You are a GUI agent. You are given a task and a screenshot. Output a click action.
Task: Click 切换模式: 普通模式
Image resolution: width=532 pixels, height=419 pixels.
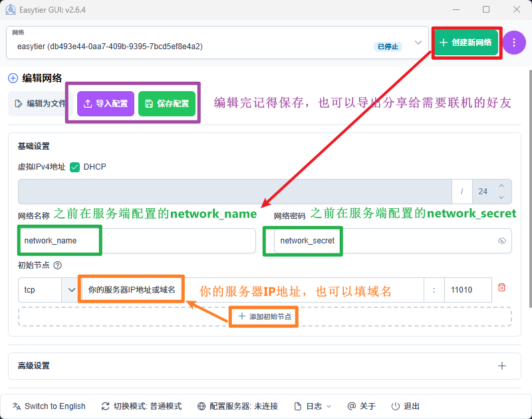point(142,406)
